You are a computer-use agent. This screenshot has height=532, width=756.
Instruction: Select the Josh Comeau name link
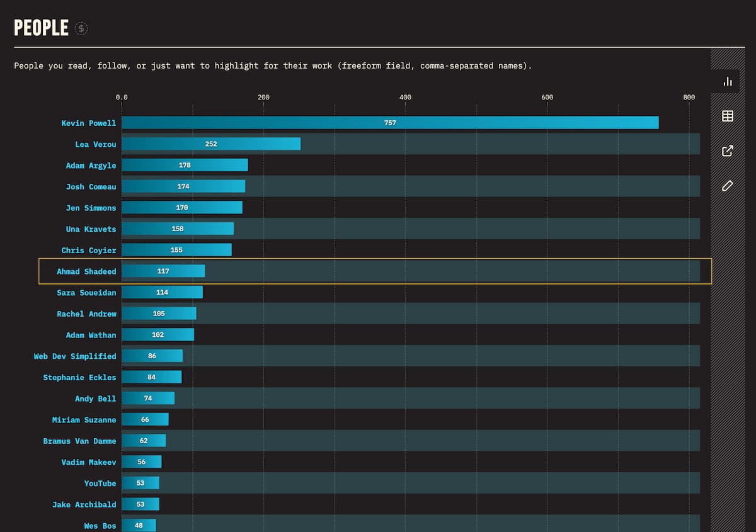pyautogui.click(x=91, y=187)
